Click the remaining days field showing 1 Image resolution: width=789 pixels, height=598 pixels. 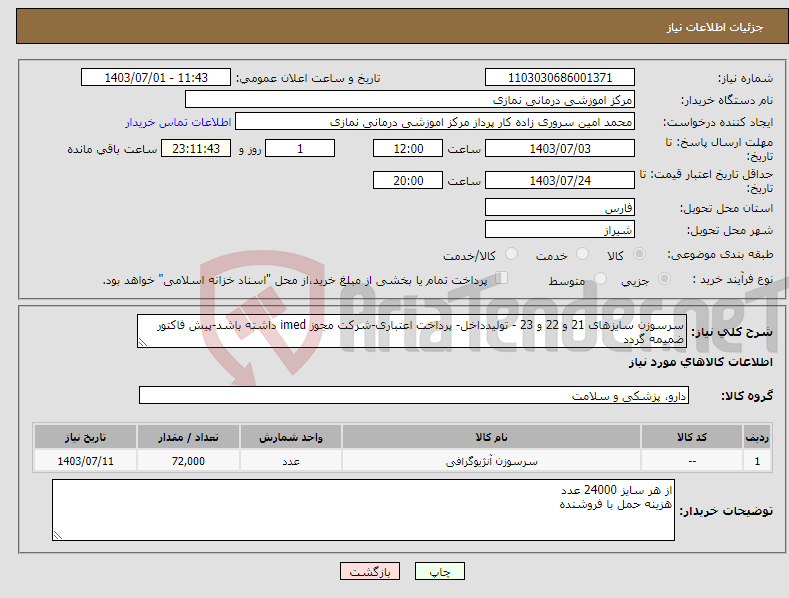tap(300, 148)
